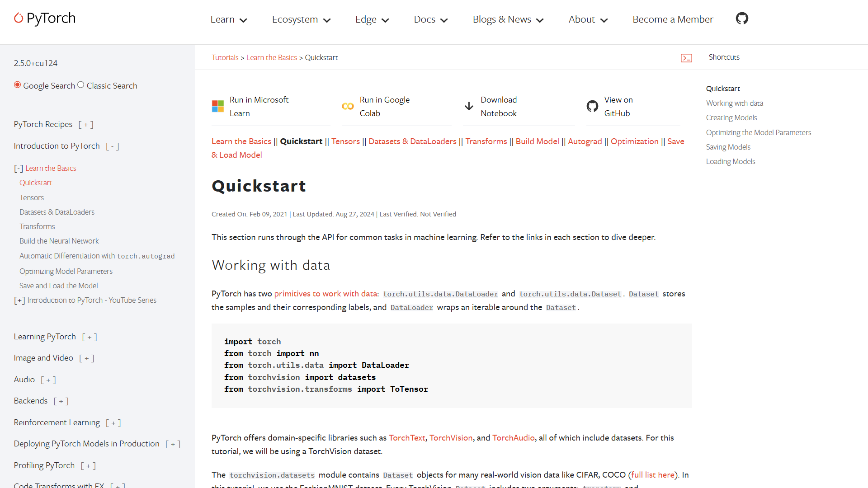Open the TorchVision link in paragraph
The width and height of the screenshot is (868, 488).
point(451,438)
